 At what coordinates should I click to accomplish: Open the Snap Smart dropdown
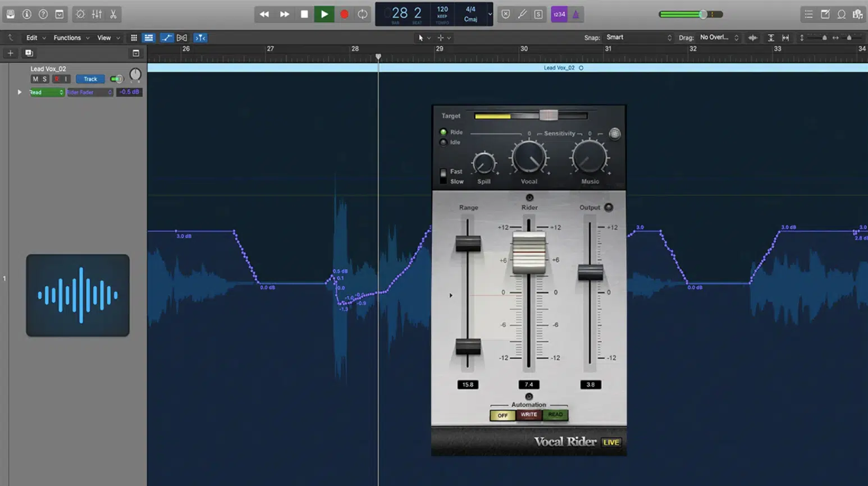click(x=638, y=38)
